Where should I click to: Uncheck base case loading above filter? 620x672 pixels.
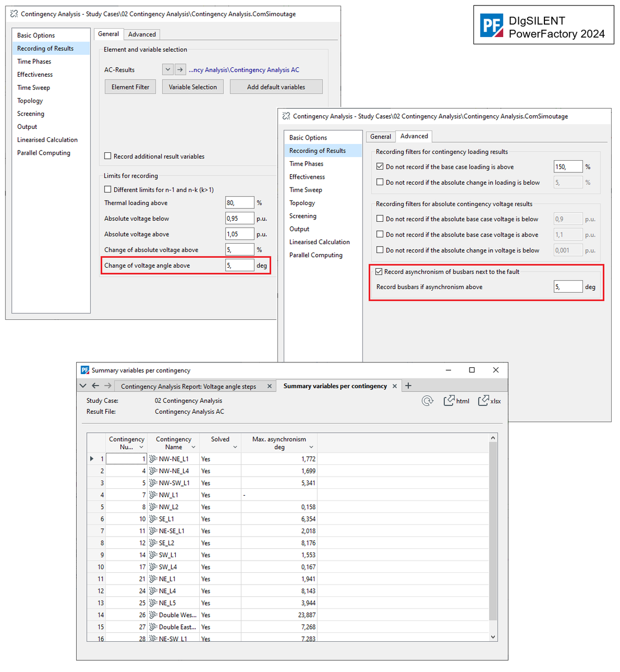coord(380,167)
